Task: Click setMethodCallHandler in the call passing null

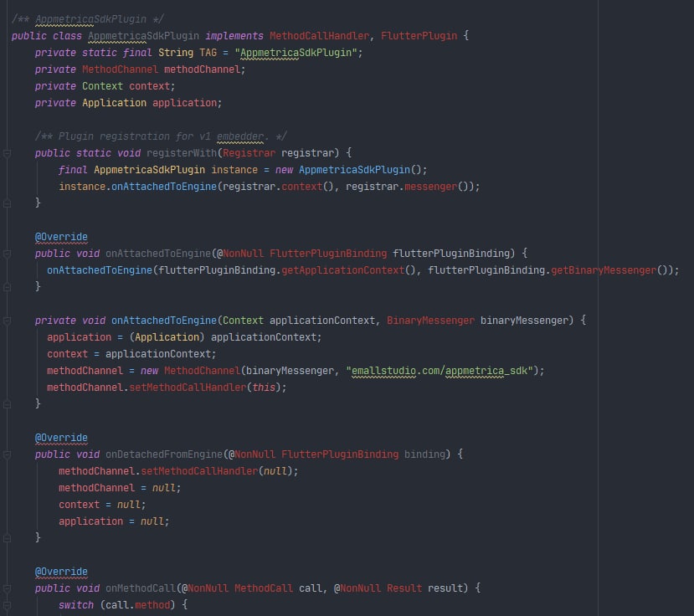Action: click(199, 471)
